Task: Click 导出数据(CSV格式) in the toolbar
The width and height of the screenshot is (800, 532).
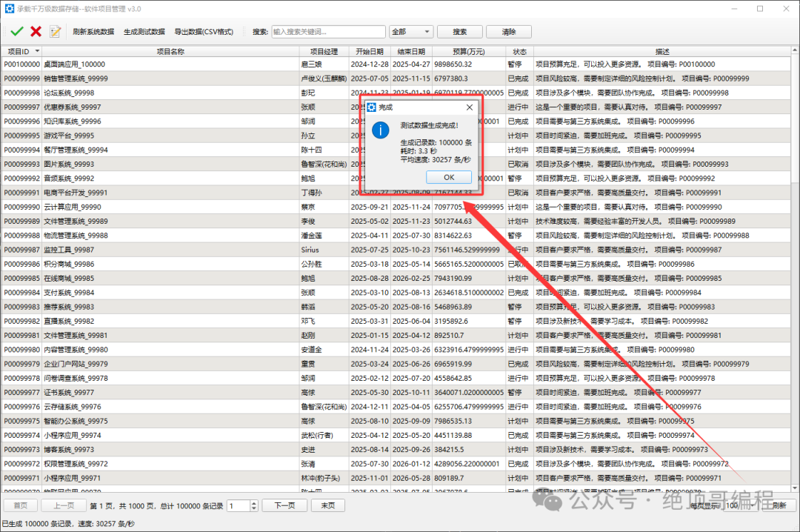Action: click(204, 32)
